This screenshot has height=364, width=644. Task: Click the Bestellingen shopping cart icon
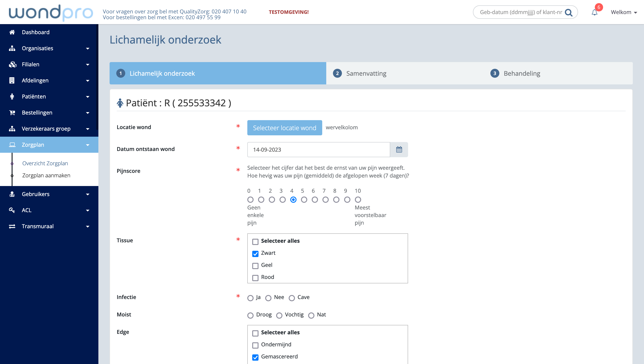(x=12, y=113)
